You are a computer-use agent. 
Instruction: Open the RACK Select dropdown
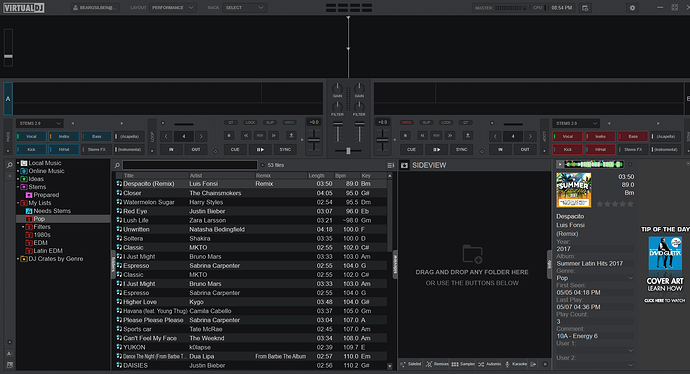[244, 8]
